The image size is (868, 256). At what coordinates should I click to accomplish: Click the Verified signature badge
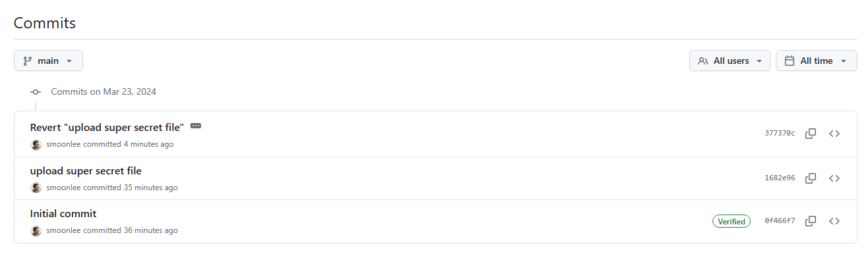click(732, 222)
